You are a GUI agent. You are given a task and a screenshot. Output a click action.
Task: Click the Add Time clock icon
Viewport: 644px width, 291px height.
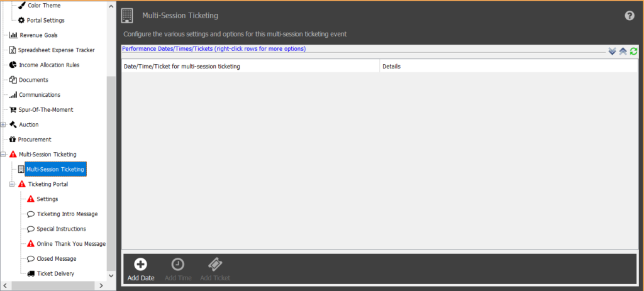click(178, 265)
